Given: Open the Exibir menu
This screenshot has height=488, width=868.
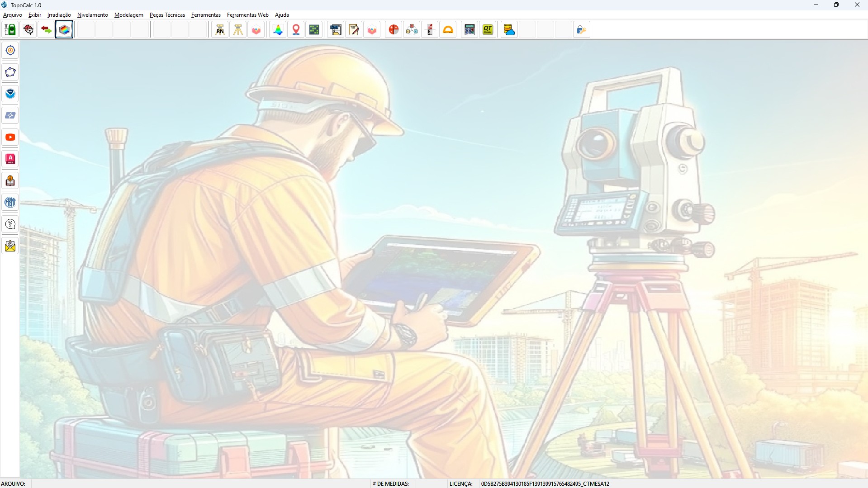Looking at the screenshot, I should point(35,15).
